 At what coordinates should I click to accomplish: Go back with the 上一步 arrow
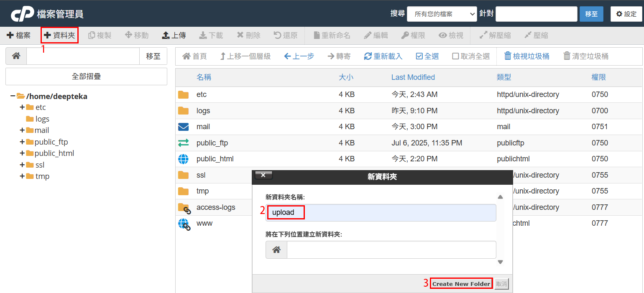pyautogui.click(x=287, y=56)
